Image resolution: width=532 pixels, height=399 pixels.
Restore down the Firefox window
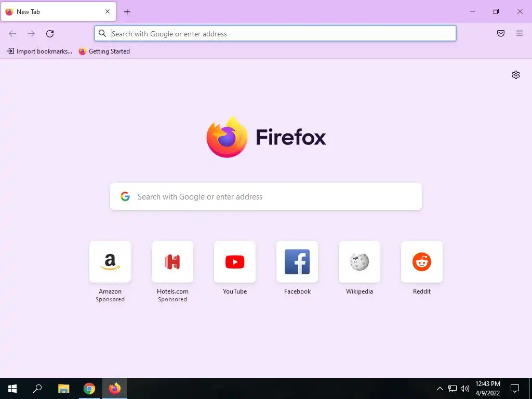[x=496, y=11]
